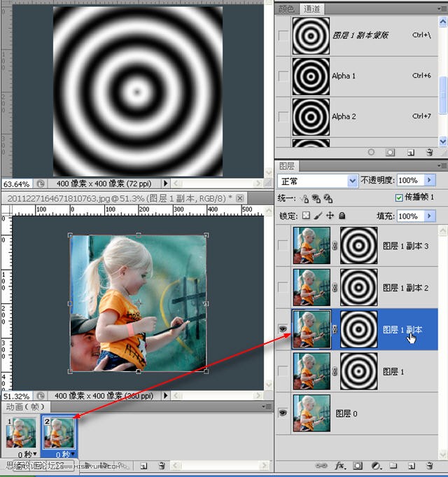Select animation frame 1 thumbnail

[21, 433]
